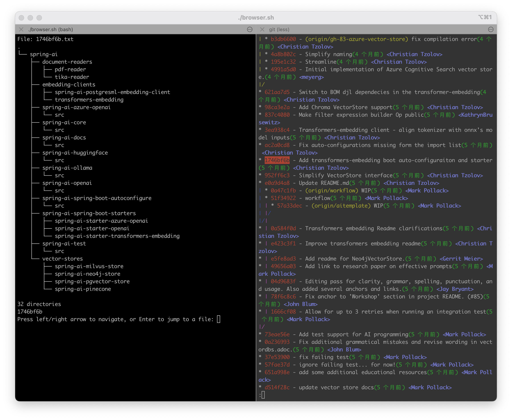512x420 pixels.
Task: Click the embedding-clients directory entry
Action: pos(69,84)
